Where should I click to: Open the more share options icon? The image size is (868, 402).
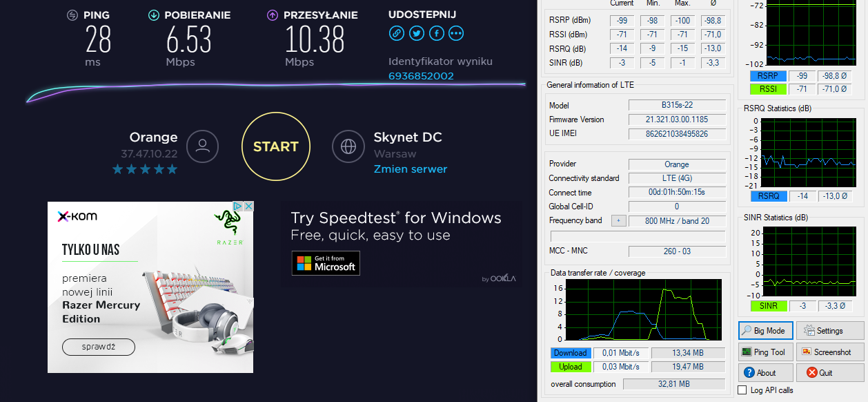(x=456, y=32)
